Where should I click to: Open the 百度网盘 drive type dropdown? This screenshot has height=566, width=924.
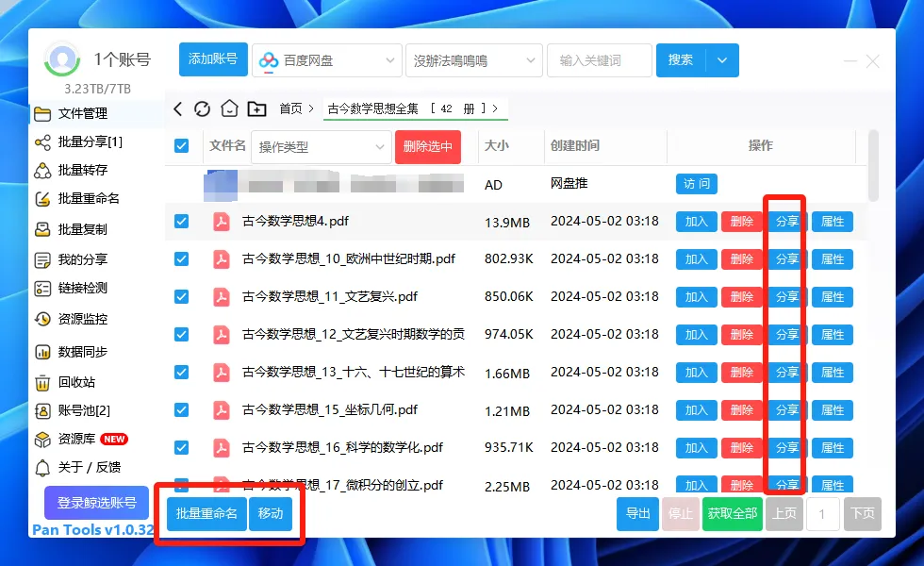coord(327,60)
